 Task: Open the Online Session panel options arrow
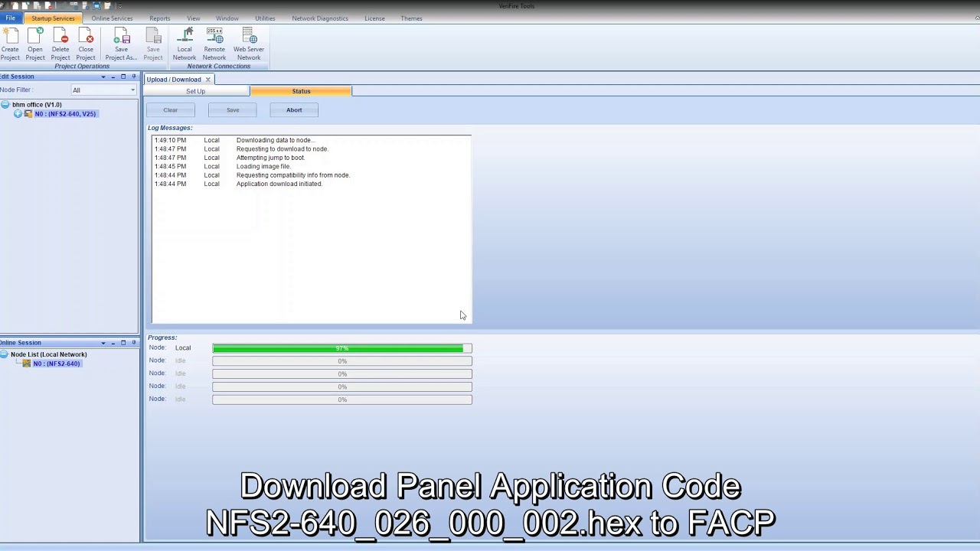click(x=103, y=343)
